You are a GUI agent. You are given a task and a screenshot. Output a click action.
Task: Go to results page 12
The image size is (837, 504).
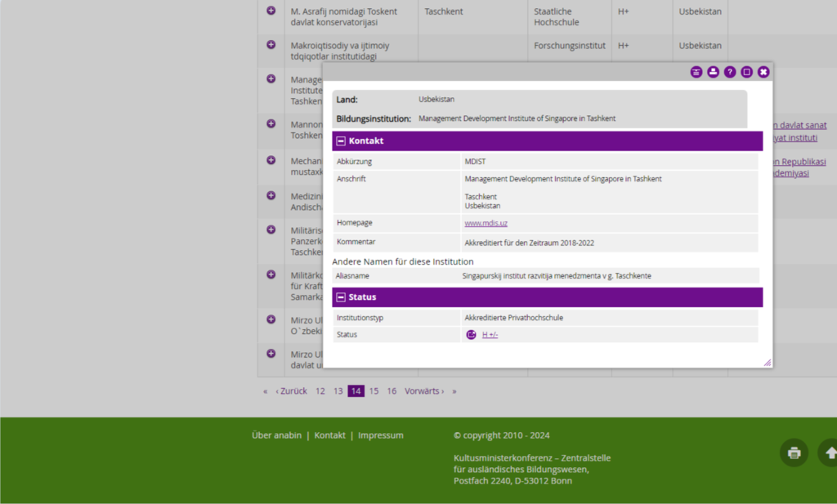(x=320, y=391)
